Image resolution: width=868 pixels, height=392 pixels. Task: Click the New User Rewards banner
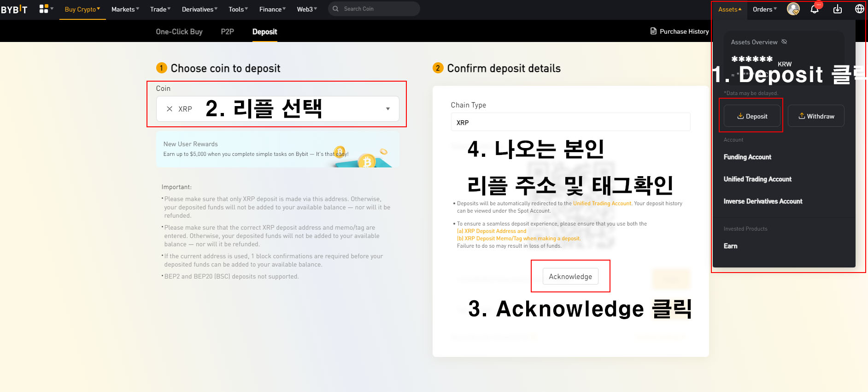pyautogui.click(x=278, y=149)
